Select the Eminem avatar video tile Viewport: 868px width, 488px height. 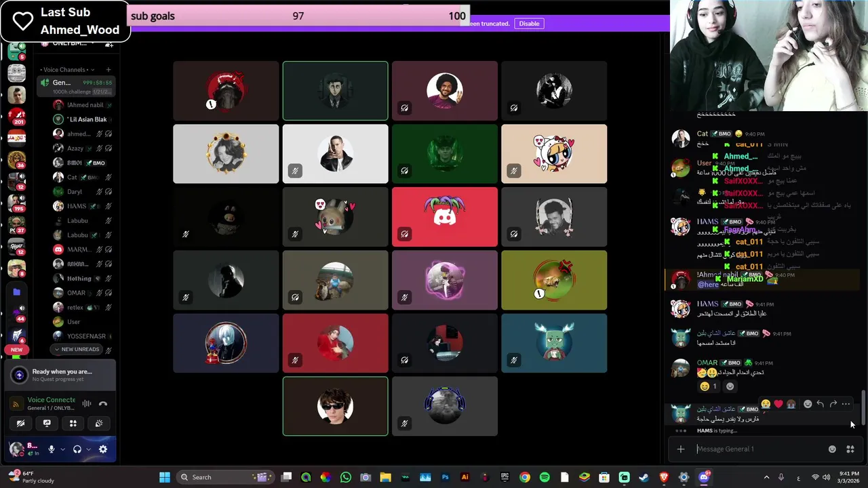(336, 154)
